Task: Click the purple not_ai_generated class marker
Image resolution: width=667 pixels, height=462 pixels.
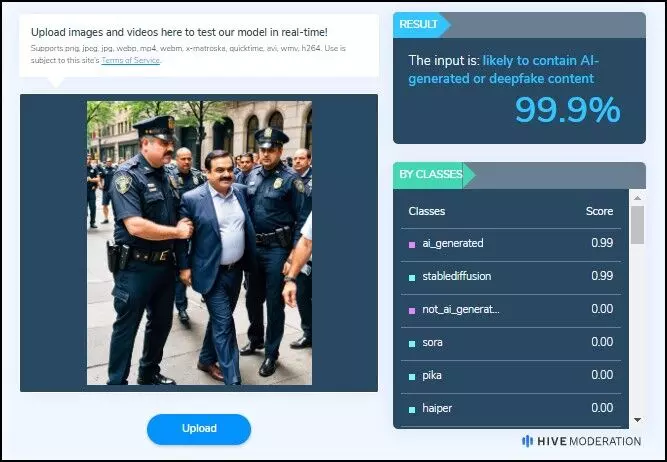Action: click(x=412, y=311)
